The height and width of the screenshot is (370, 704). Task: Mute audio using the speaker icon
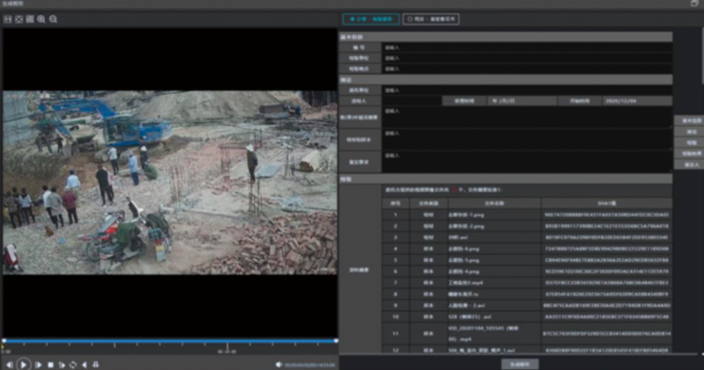pyautogui.click(x=279, y=365)
